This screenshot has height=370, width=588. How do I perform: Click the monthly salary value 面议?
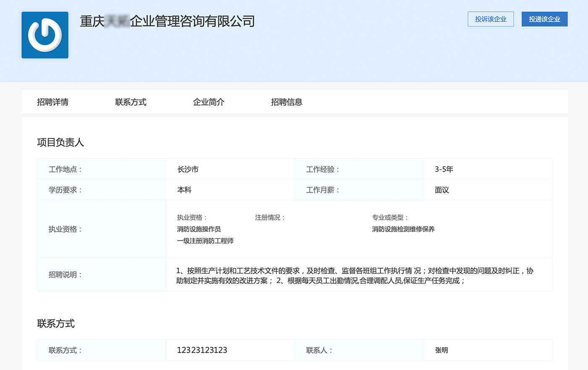click(x=442, y=190)
